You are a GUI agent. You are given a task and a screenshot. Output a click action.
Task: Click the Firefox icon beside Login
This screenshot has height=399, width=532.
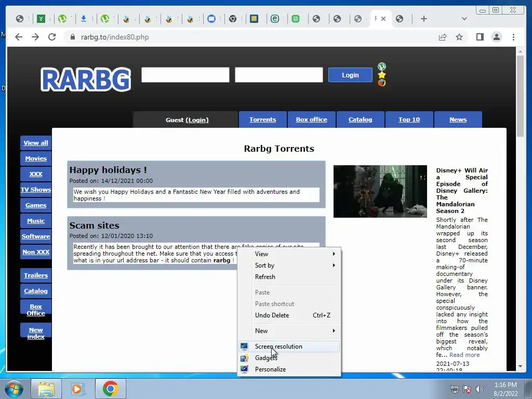[382, 83]
